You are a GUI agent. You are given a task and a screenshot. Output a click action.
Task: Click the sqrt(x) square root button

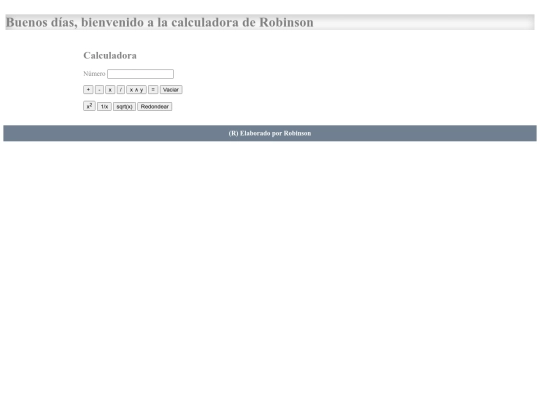tap(124, 107)
